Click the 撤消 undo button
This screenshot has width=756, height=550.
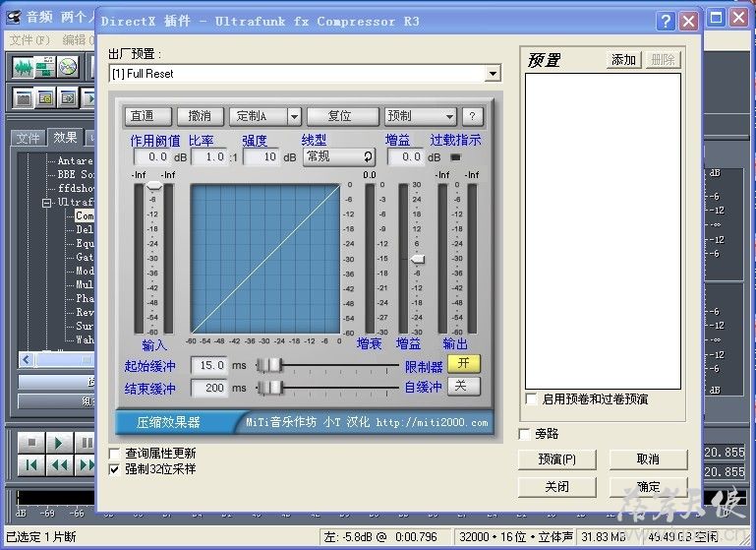tap(201, 116)
